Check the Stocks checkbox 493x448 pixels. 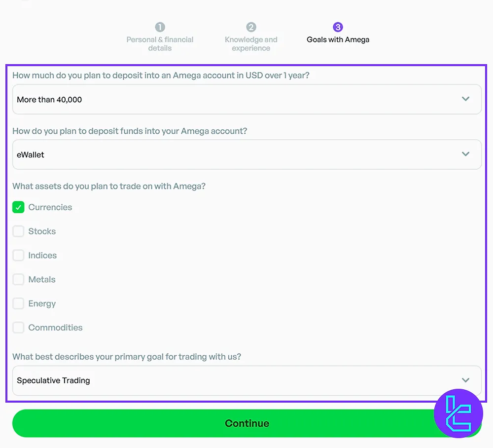click(x=18, y=231)
